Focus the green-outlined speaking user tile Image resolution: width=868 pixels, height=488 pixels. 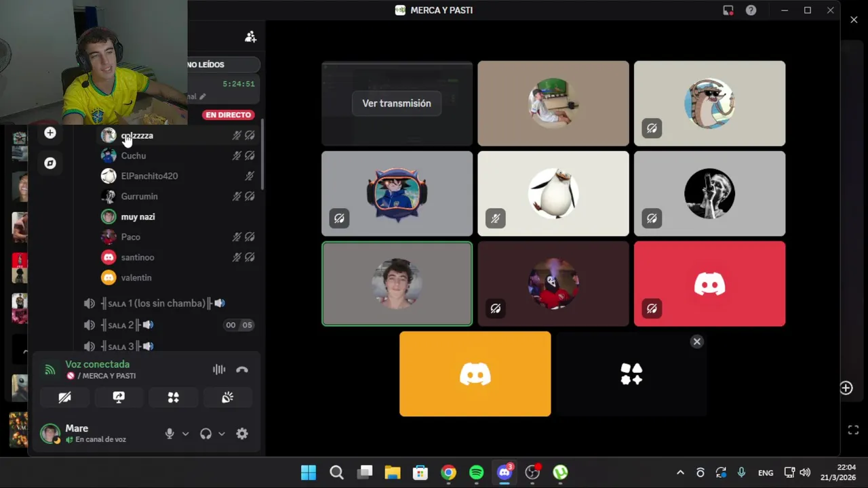pyautogui.click(x=397, y=284)
